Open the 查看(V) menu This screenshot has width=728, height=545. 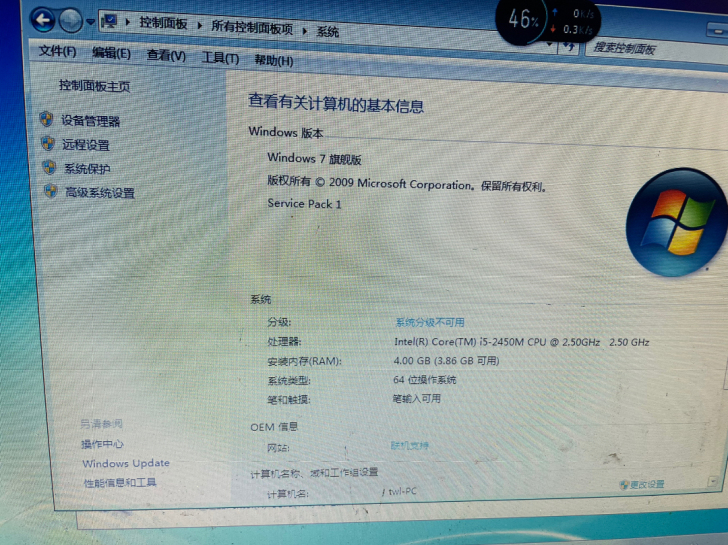tap(166, 56)
